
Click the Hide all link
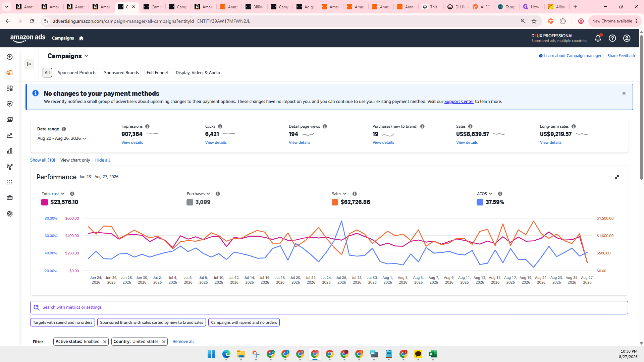pyautogui.click(x=102, y=160)
